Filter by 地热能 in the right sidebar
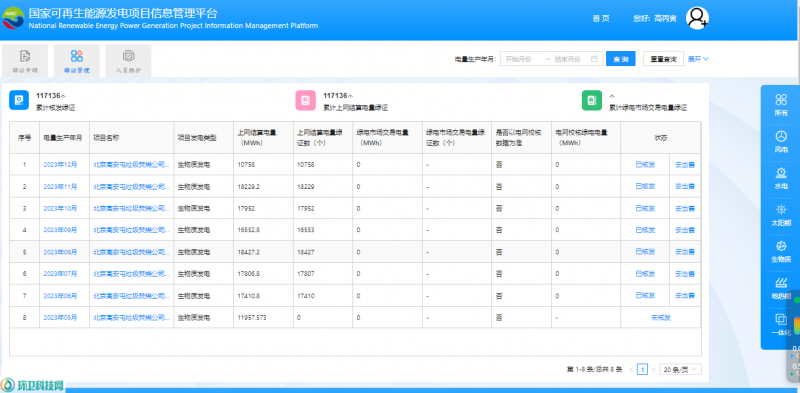800x393 pixels. (x=781, y=288)
